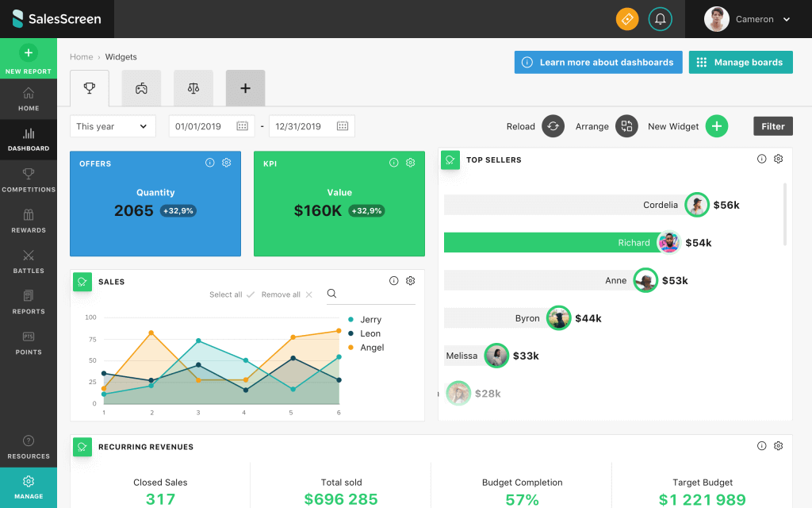This screenshot has width=812, height=508.
Task: Toggle Jerry's line in the Sales legend
Action: (369, 318)
